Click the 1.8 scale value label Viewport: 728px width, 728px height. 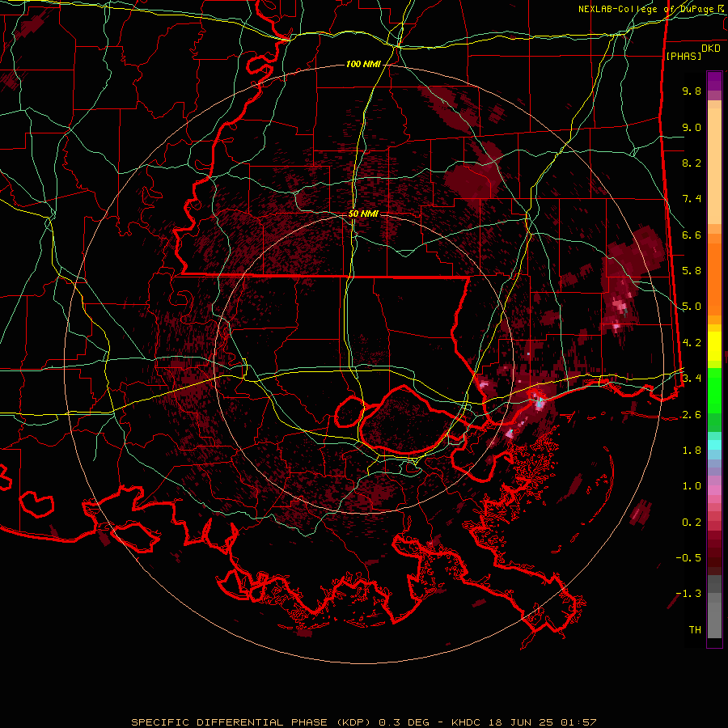pyautogui.click(x=692, y=451)
